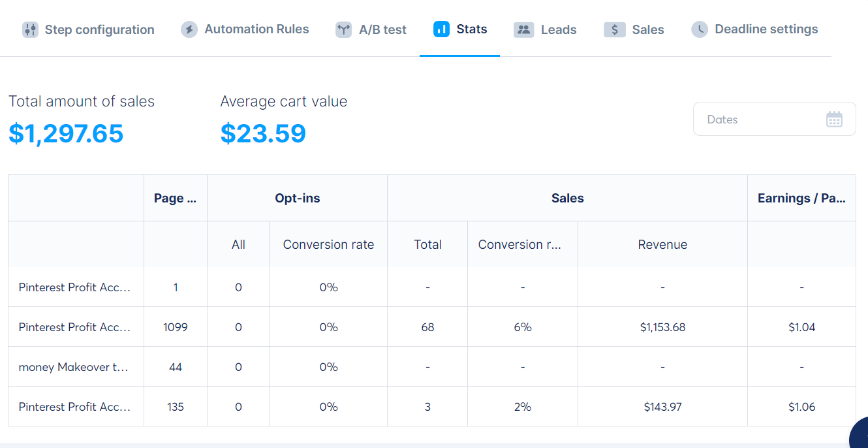Click the Stats bar chart icon

pyautogui.click(x=442, y=29)
